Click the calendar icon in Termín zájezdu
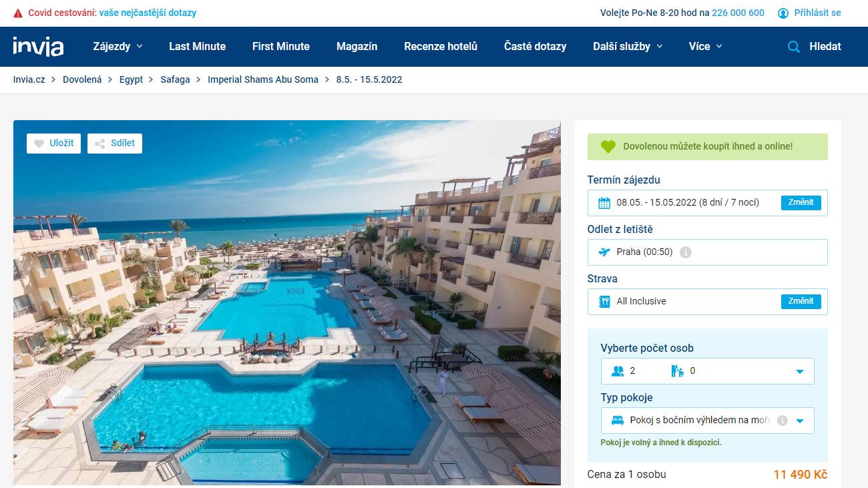This screenshot has height=488, width=868. [604, 203]
